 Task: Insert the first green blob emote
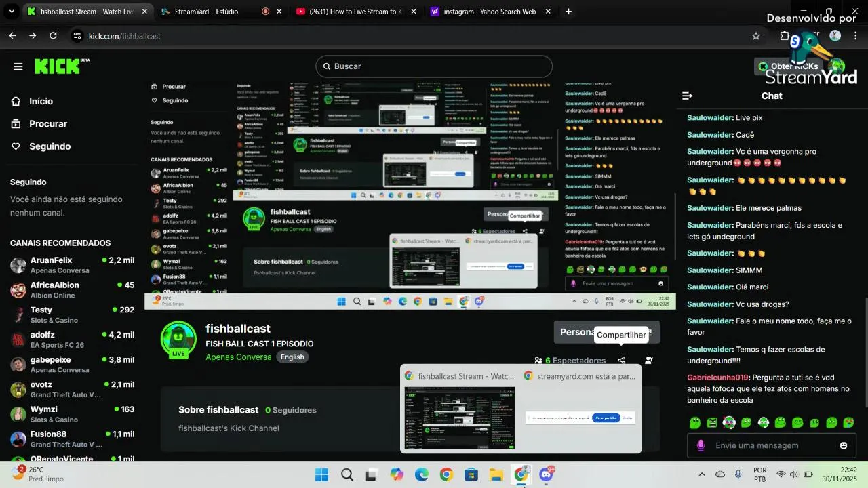tap(695, 423)
